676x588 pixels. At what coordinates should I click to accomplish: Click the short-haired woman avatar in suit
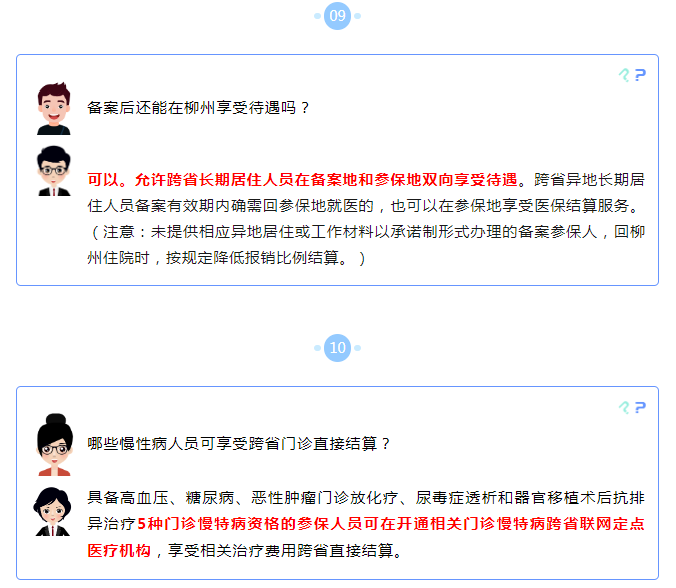pyautogui.click(x=53, y=512)
